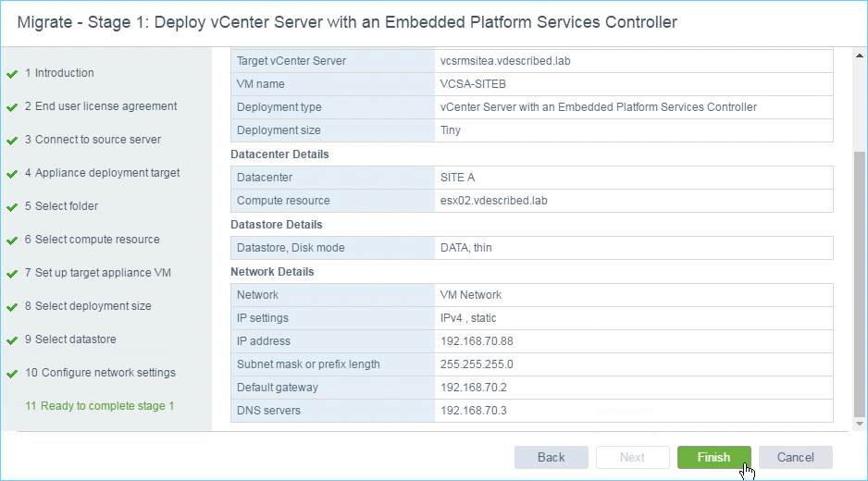The image size is (868, 481).
Task: Click the Deployment type value text
Action: (x=599, y=107)
